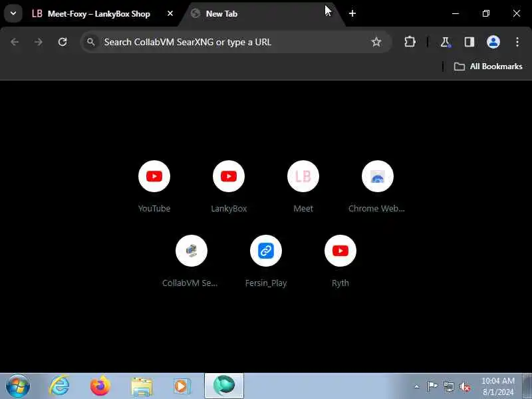Click the search magnifier icon in address bar
Viewport: 532px width, 399px height.
pos(90,42)
